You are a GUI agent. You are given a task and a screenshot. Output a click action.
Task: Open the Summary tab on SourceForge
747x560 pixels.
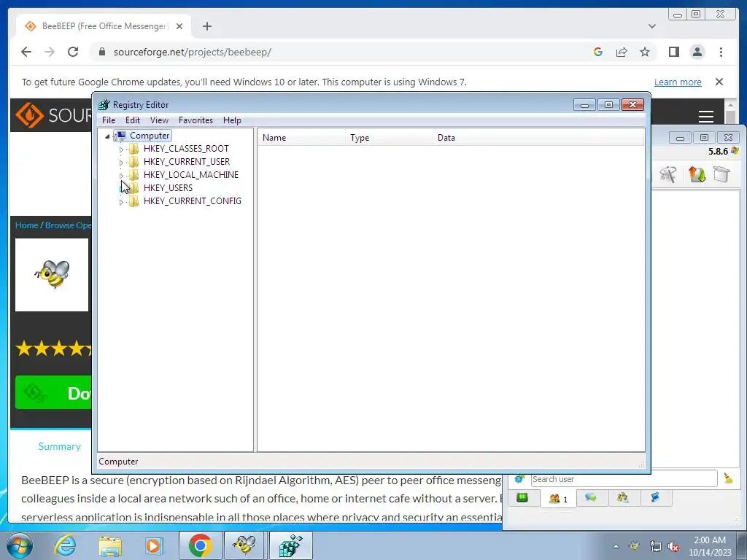click(x=60, y=446)
